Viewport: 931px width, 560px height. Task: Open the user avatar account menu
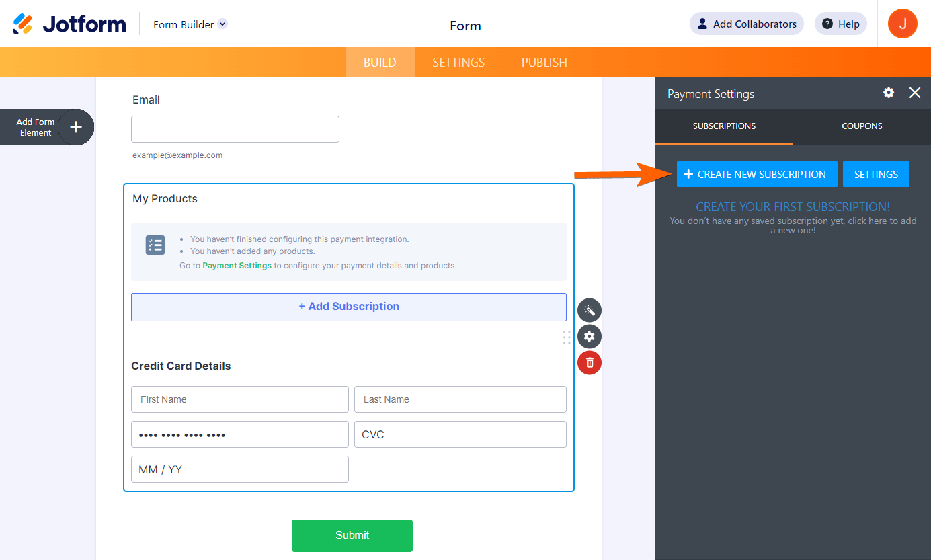(902, 24)
